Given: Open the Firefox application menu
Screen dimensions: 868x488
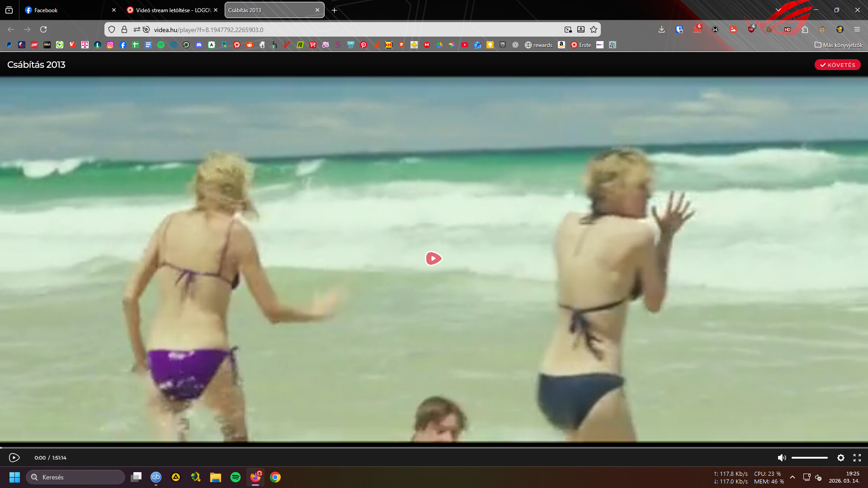Looking at the screenshot, I should pyautogui.click(x=857, y=30).
